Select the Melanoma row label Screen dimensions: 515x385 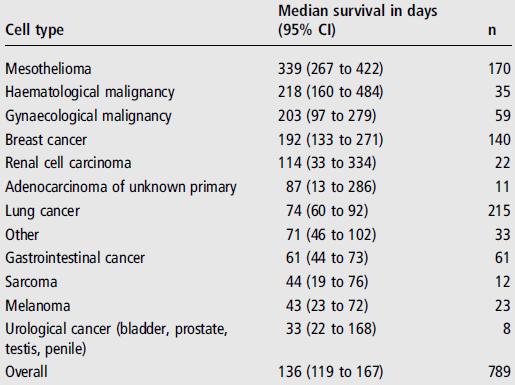pos(38,306)
